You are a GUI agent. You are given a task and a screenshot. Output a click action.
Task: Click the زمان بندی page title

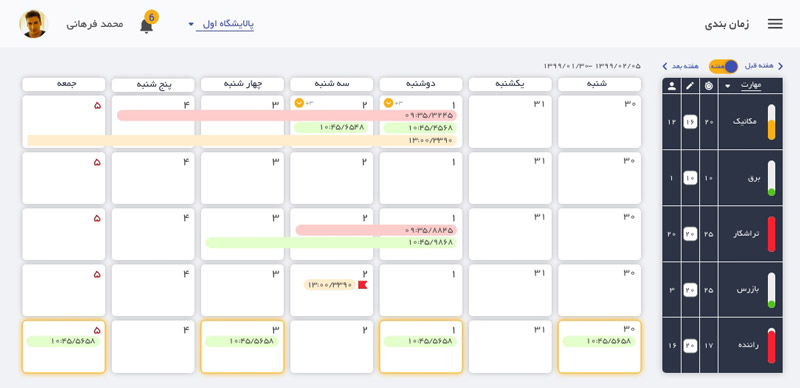pos(728,24)
